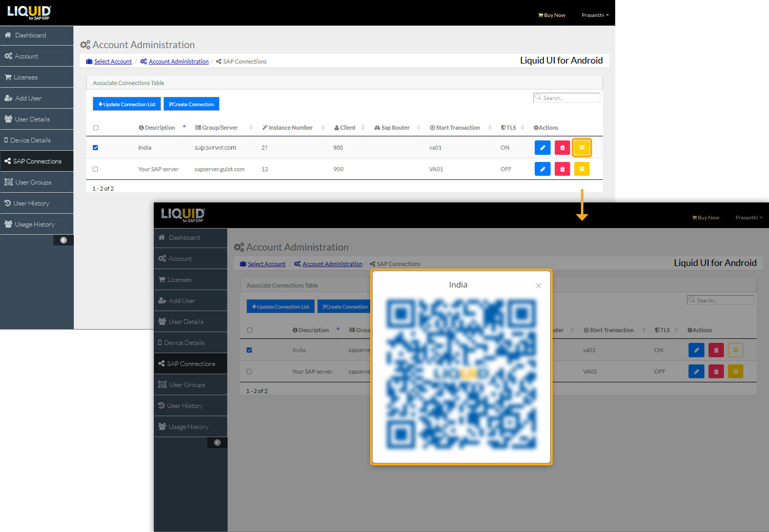Open Dashboard from the undimmed sidebar
The width and height of the screenshot is (769, 532).
pyautogui.click(x=30, y=35)
